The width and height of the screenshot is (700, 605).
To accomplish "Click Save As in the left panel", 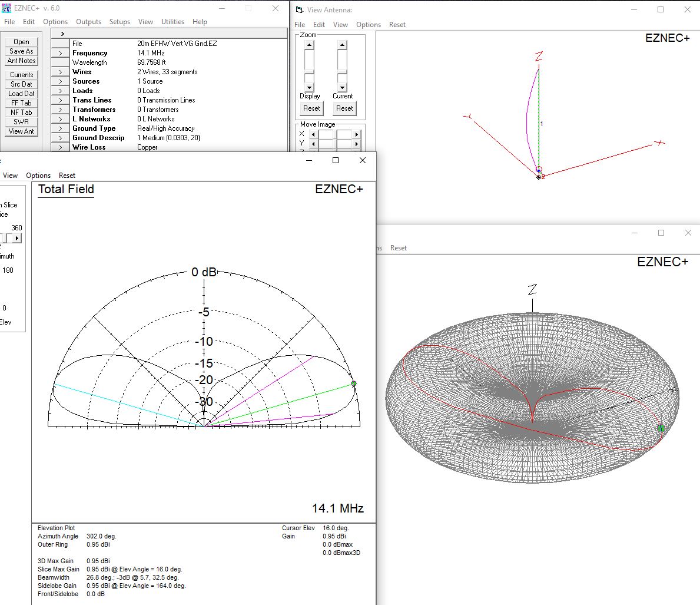I will 21,51.
